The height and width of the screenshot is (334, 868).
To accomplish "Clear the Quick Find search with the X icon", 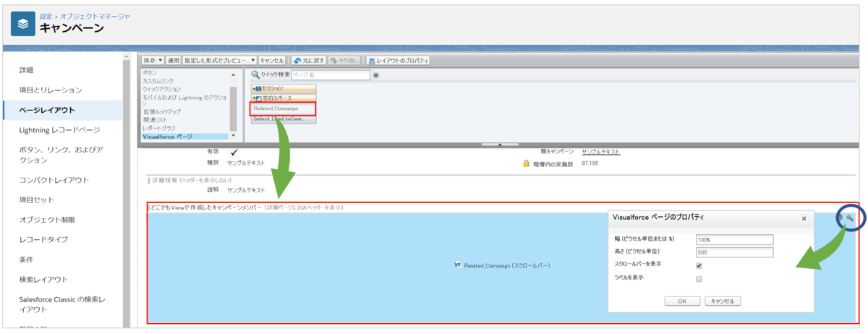I will click(x=376, y=74).
